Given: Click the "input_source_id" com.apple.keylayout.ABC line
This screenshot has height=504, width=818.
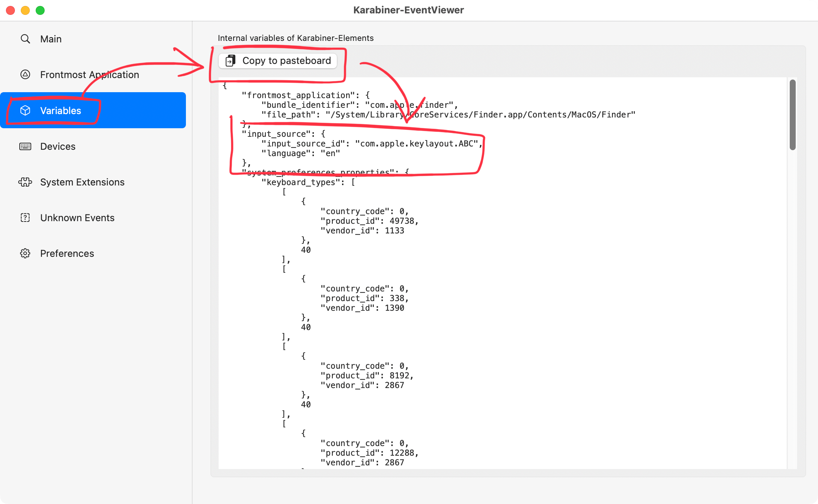Looking at the screenshot, I should point(372,143).
